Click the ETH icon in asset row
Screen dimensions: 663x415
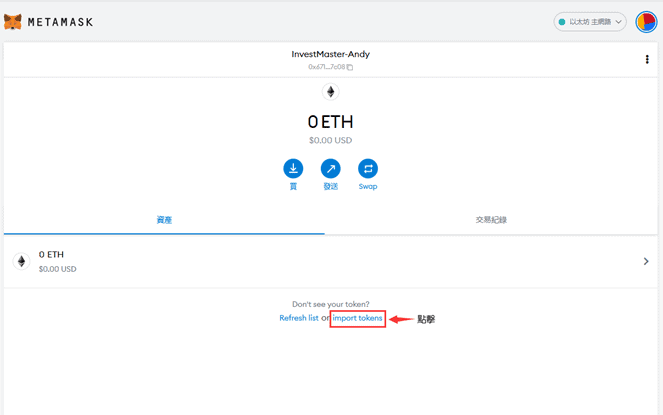[21, 261]
